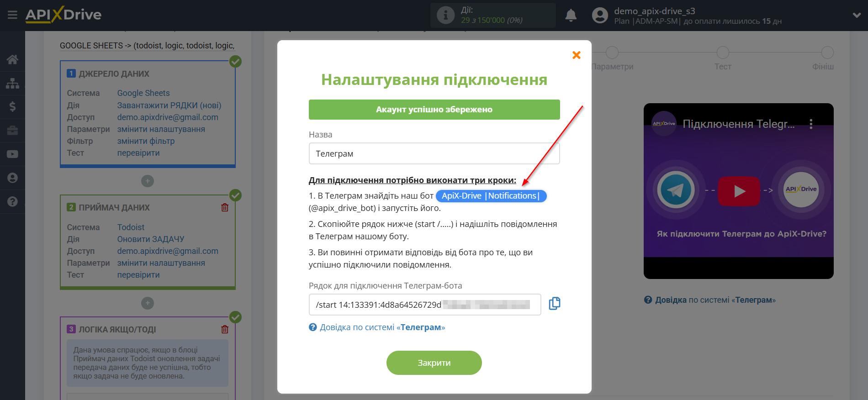Open the connections diagram sidebar icon
The width and height of the screenshot is (868, 400).
[12, 83]
